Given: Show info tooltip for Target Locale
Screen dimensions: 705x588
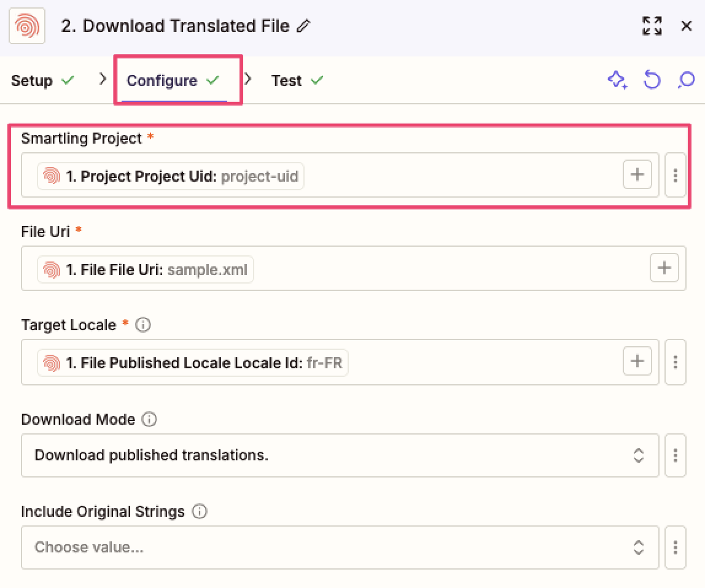Looking at the screenshot, I should [143, 325].
